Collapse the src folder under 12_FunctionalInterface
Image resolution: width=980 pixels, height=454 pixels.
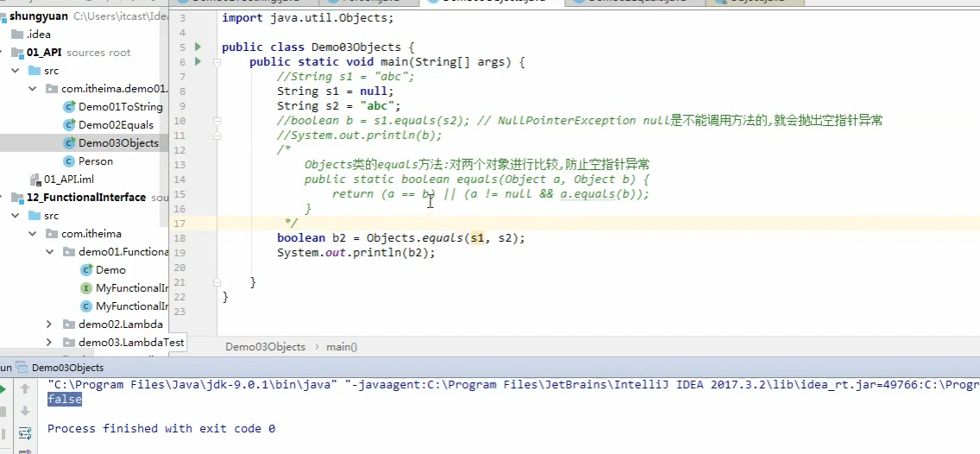(15, 216)
